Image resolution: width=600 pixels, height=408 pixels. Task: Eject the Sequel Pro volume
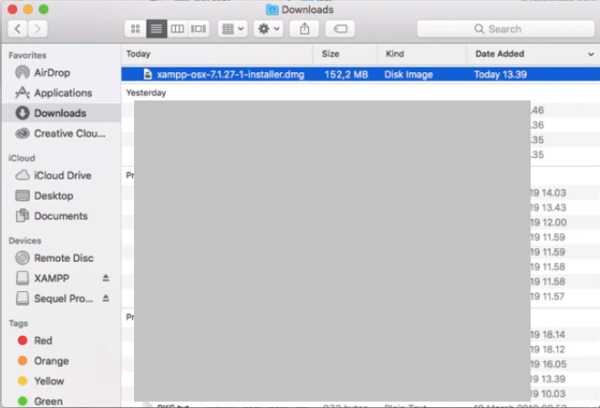pos(106,299)
